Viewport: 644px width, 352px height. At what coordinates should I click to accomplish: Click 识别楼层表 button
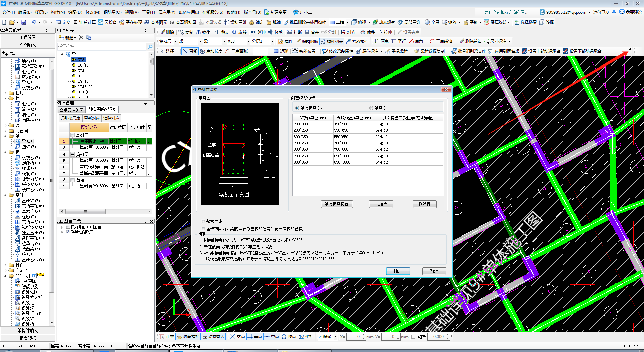pyautogui.click(x=70, y=118)
